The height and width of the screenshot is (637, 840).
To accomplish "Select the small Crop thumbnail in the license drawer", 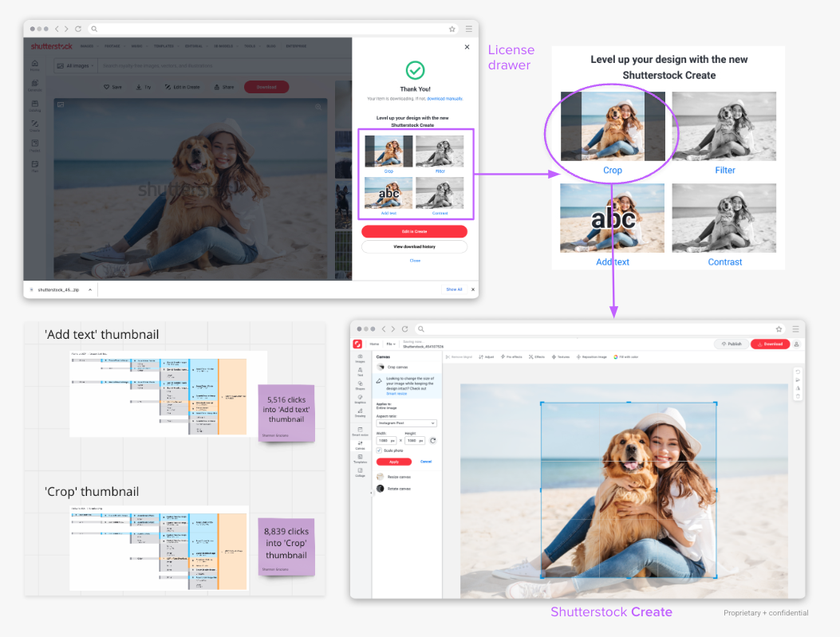I will (388, 152).
